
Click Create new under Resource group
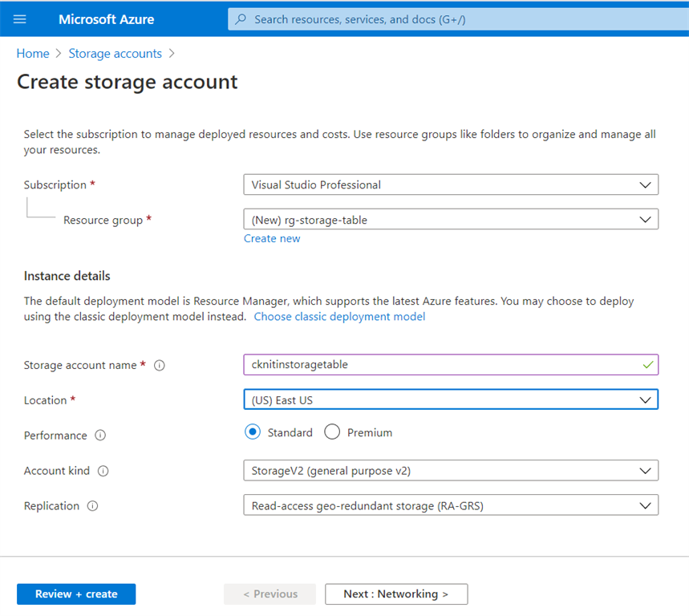pyautogui.click(x=272, y=238)
